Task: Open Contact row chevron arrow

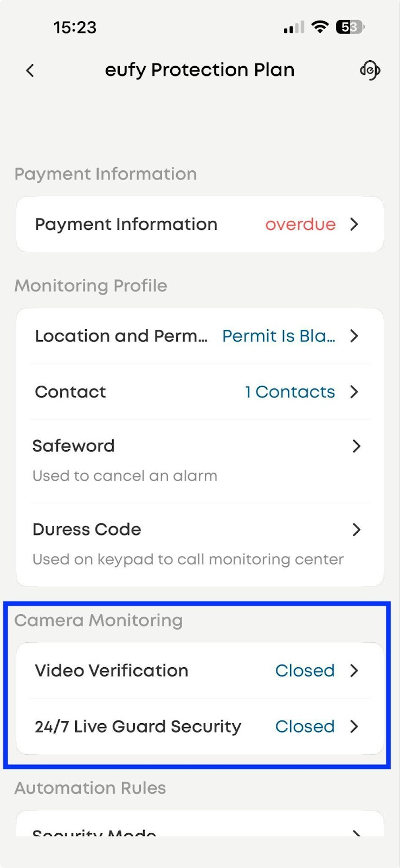Action: pos(354,392)
